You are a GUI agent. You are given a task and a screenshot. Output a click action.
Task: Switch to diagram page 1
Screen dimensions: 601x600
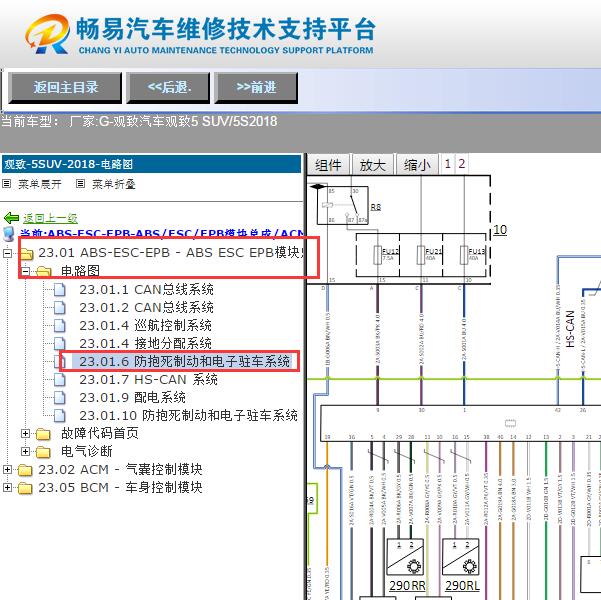click(x=447, y=164)
